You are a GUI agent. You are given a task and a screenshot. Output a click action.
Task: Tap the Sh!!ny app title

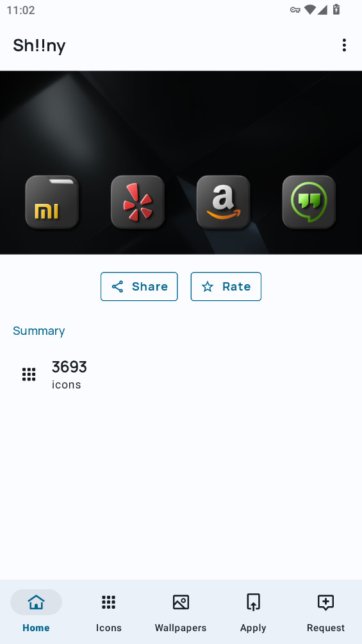[39, 46]
